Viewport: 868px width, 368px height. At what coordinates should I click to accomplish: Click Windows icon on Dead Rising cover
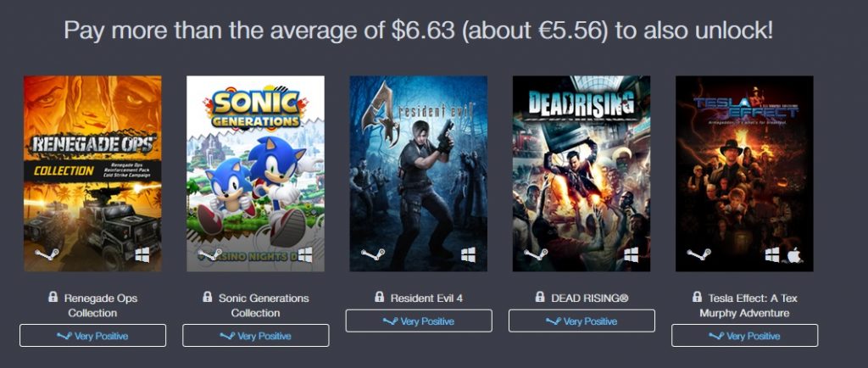[631, 254]
